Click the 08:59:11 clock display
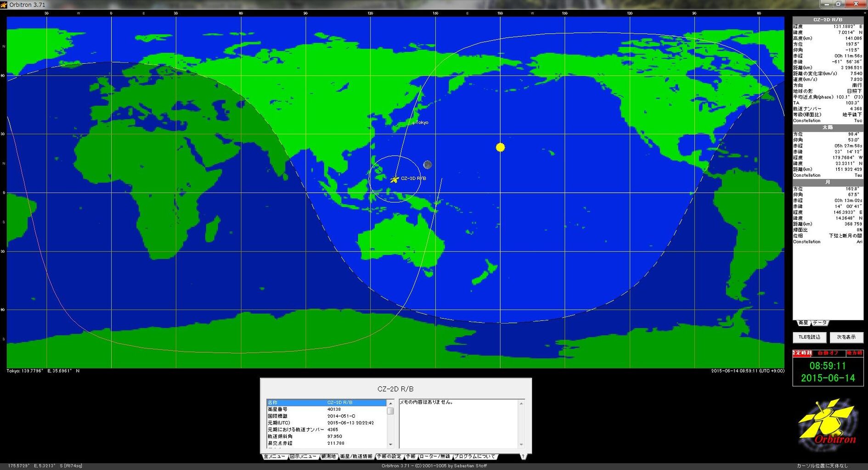 [828, 366]
